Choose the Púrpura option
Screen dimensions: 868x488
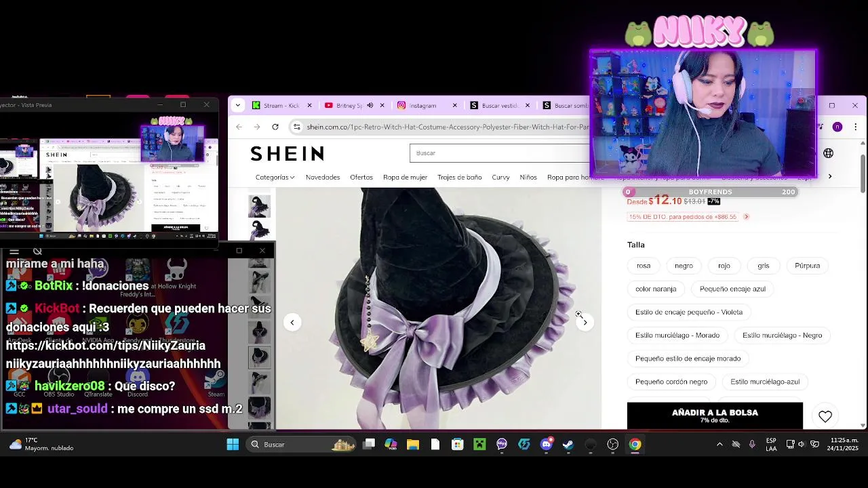tap(807, 266)
